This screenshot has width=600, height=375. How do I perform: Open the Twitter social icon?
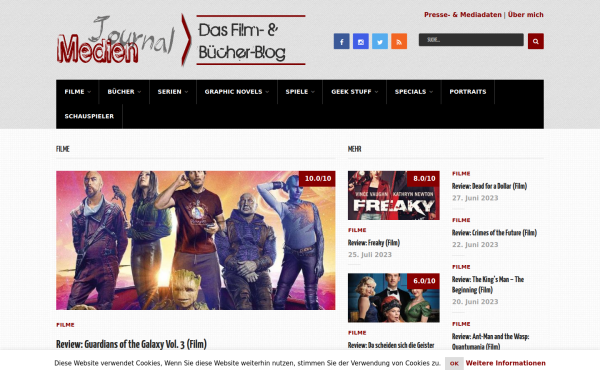click(x=380, y=41)
